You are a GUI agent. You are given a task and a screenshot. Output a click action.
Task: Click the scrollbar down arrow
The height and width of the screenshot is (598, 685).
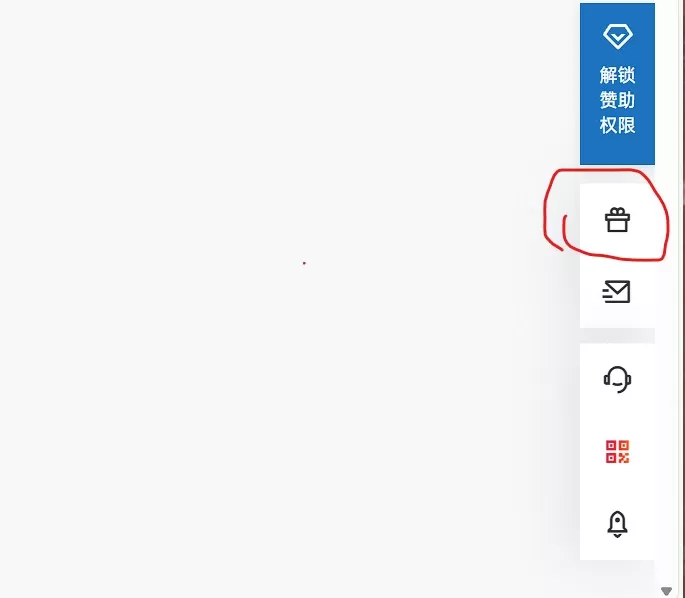666,591
